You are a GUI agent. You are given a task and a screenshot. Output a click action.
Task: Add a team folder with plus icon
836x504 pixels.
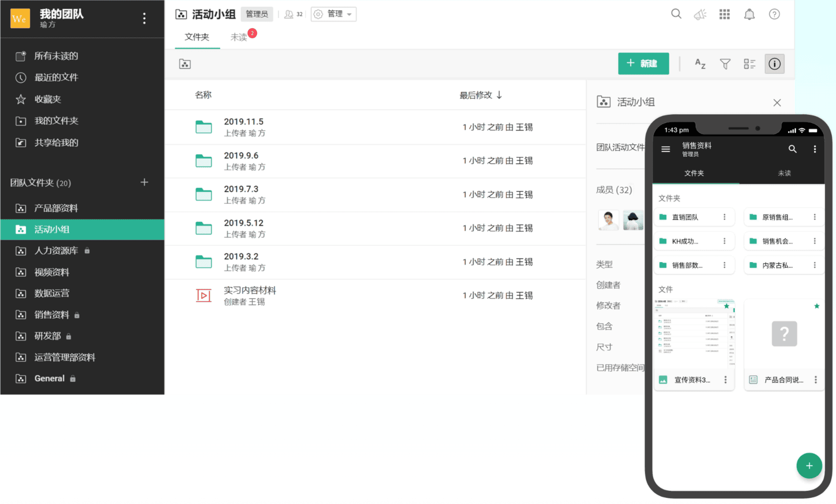coord(144,182)
